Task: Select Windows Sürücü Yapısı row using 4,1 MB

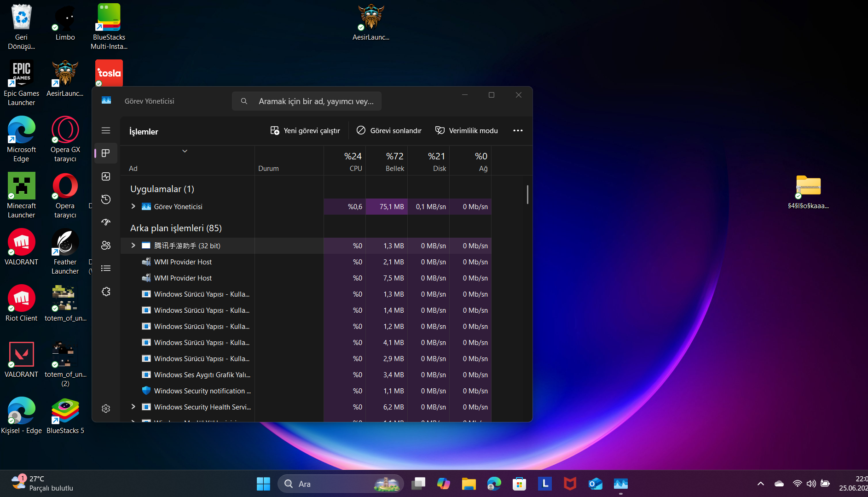Action: click(306, 342)
